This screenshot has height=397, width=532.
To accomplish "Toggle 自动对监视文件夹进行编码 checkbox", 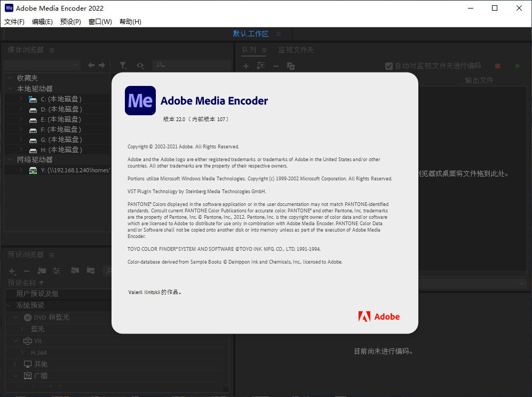I will pos(389,66).
